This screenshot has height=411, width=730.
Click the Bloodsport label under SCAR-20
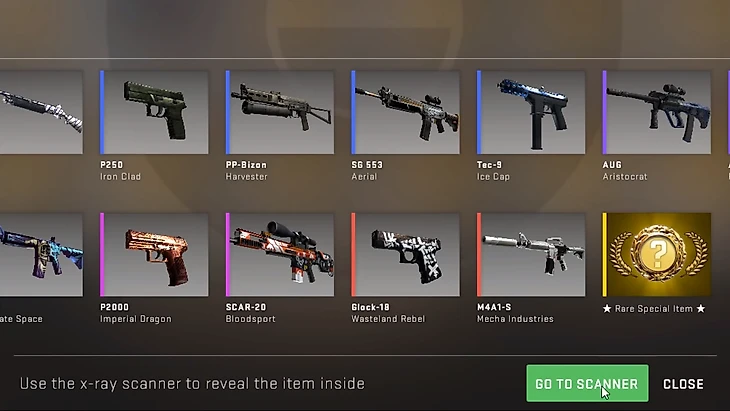[250, 319]
